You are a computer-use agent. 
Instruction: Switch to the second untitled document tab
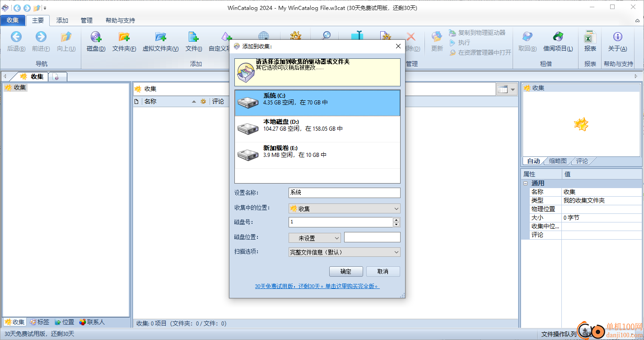[56, 77]
